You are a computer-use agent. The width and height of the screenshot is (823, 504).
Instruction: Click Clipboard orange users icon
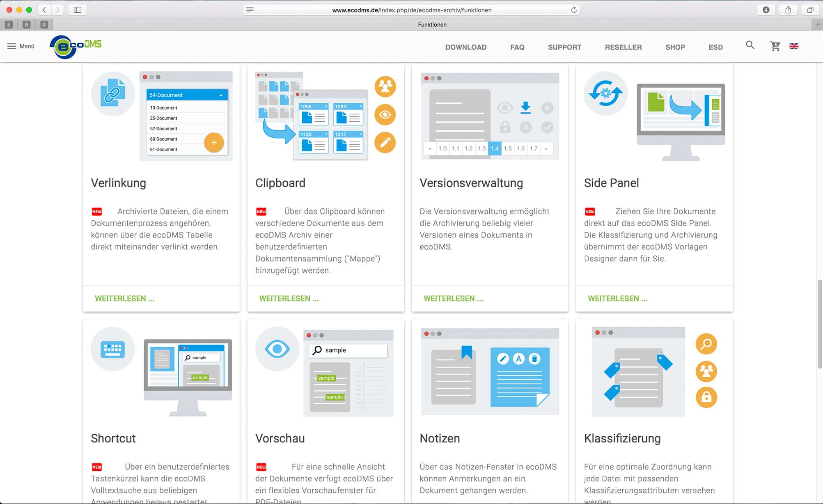tap(385, 87)
